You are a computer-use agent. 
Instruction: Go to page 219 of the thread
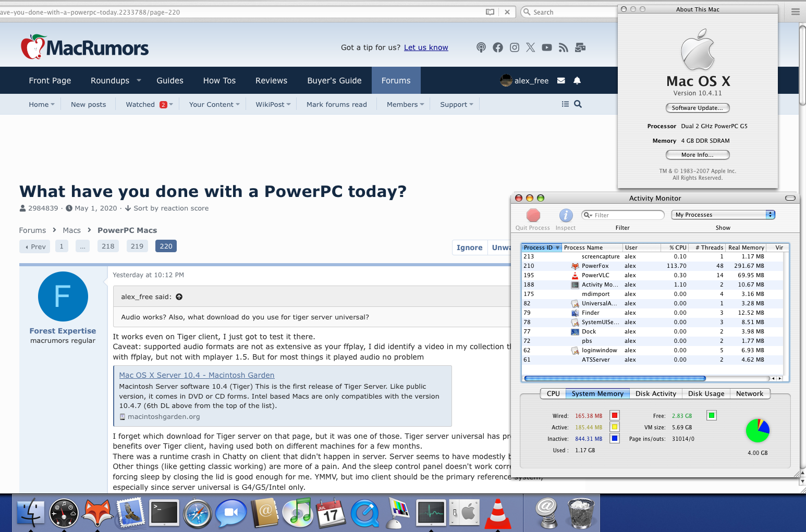click(137, 246)
